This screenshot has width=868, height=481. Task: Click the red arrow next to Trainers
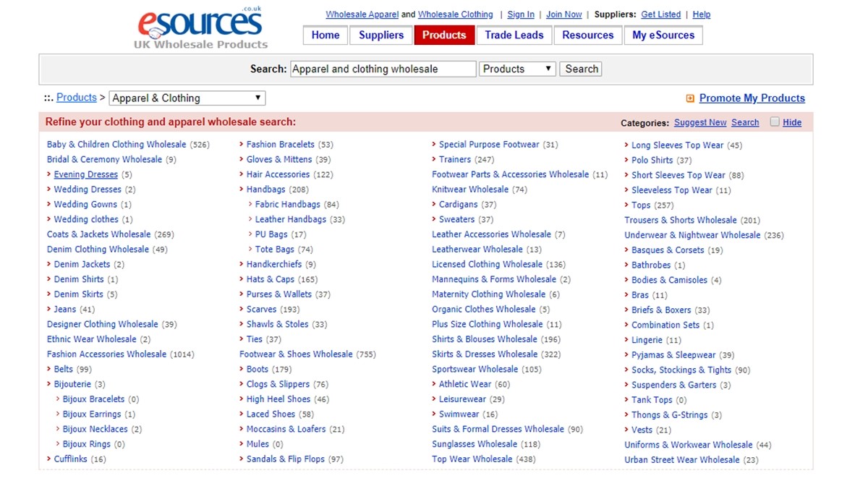434,159
